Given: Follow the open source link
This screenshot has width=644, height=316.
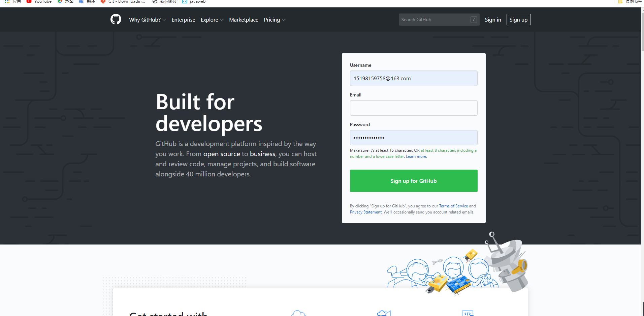Looking at the screenshot, I should (x=222, y=154).
